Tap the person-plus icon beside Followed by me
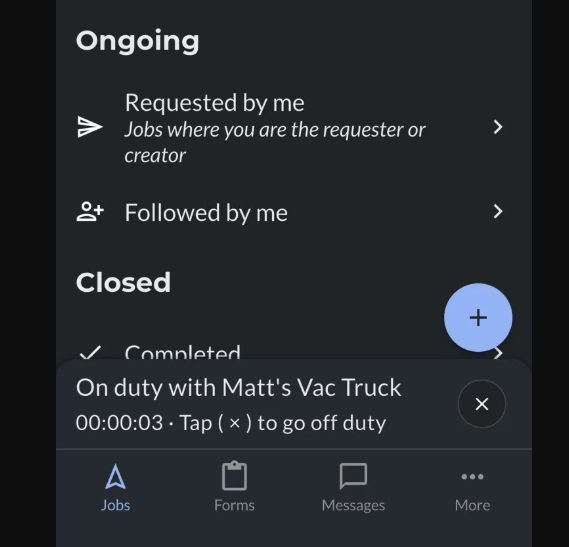The width and height of the screenshot is (569, 547). [90, 212]
